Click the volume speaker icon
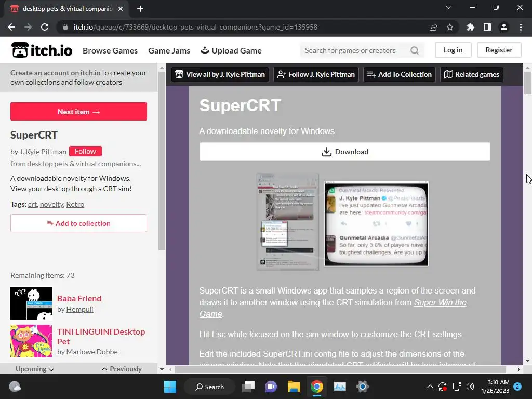Screen dimensions: 532x399 click(470, 387)
